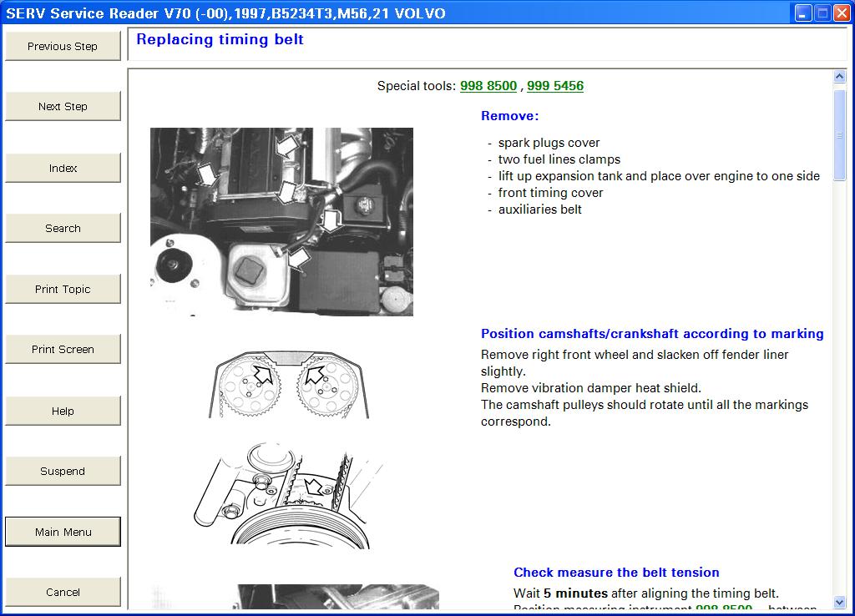
Task: Open special tool 999 5456 link
Action: (x=555, y=86)
